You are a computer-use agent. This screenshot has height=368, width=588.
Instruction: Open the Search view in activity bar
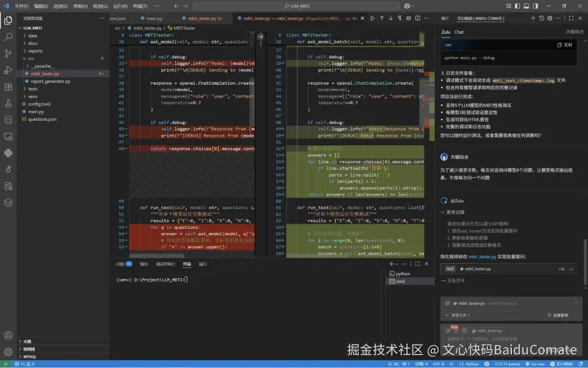[x=8, y=37]
